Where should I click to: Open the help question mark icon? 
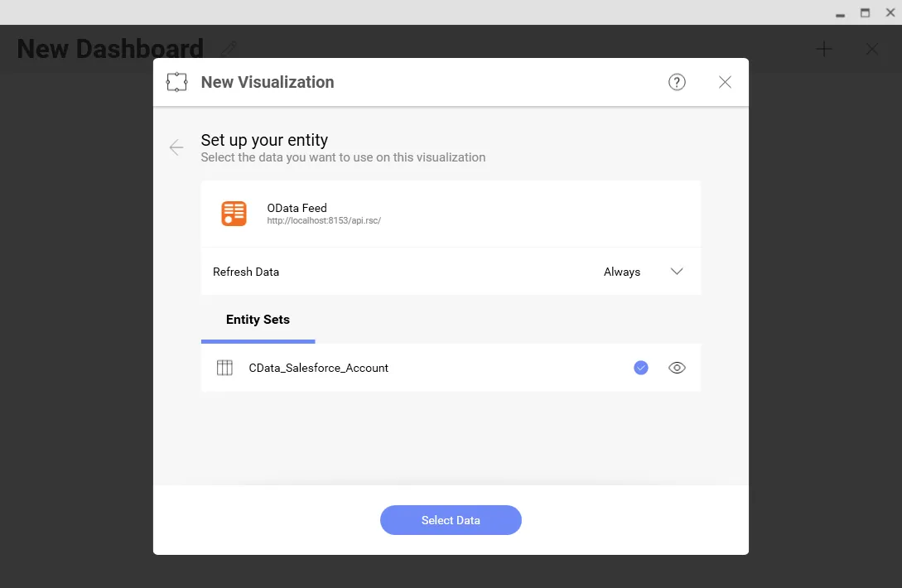coord(677,82)
